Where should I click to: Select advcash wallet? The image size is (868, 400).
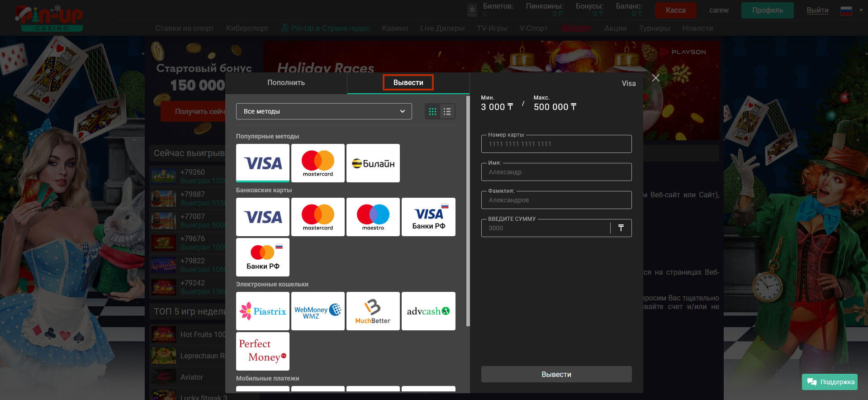(x=428, y=311)
